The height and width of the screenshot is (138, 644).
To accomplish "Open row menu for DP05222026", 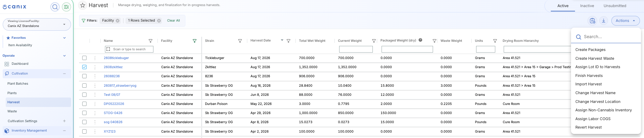I will click(x=95, y=104).
